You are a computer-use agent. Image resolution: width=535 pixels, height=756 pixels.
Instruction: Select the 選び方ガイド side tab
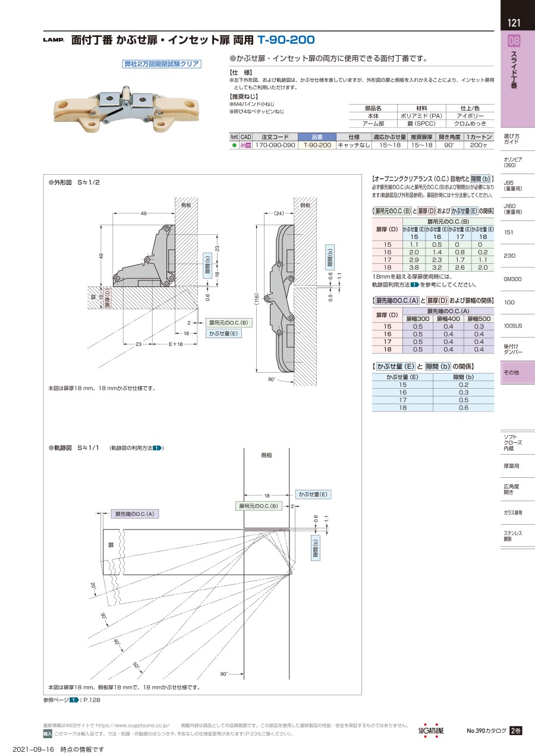[x=512, y=138]
